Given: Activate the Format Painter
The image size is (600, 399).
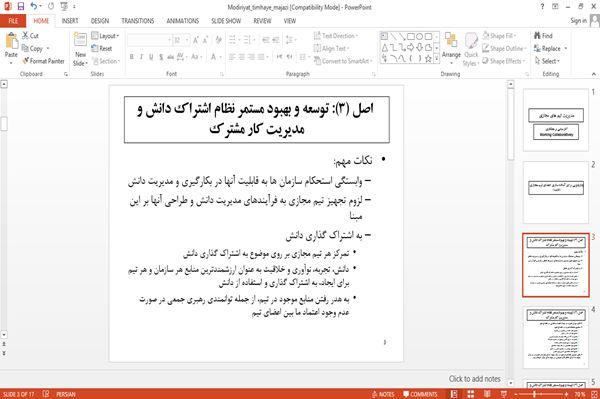Looking at the screenshot, I should [43, 61].
